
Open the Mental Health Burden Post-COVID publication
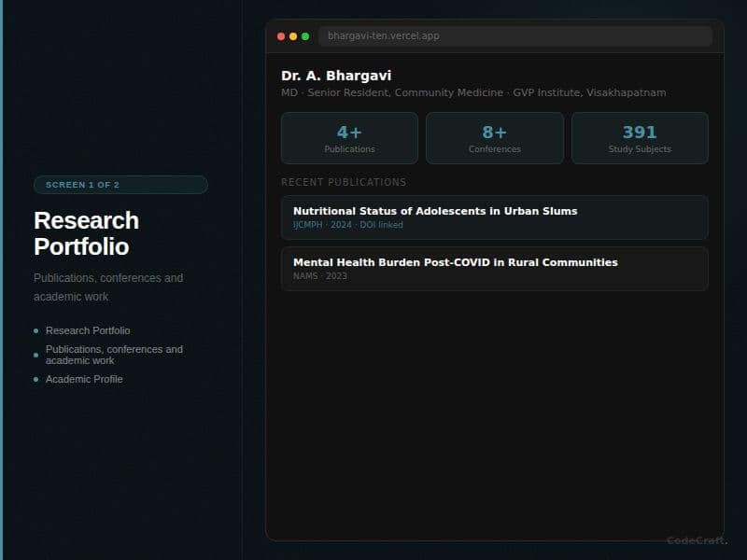click(495, 269)
